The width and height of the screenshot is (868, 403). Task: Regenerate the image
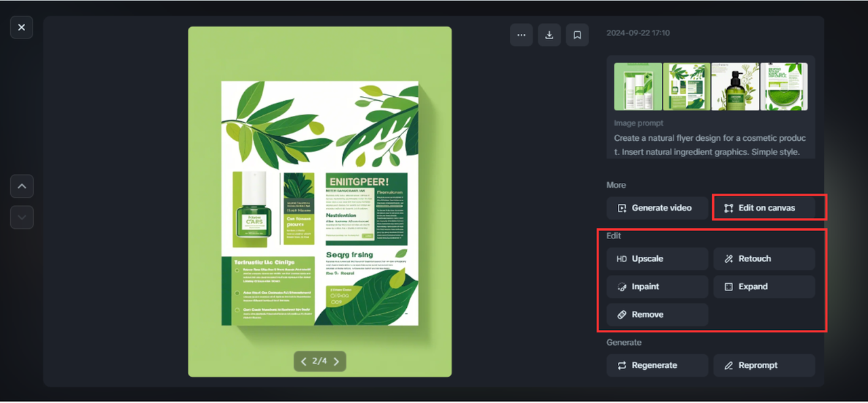(657, 365)
